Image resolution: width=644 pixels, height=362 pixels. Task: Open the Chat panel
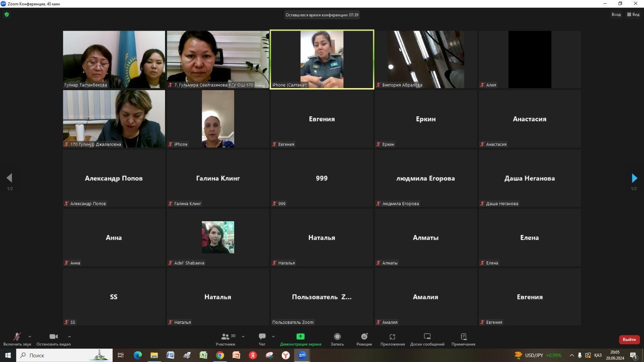[x=262, y=337]
